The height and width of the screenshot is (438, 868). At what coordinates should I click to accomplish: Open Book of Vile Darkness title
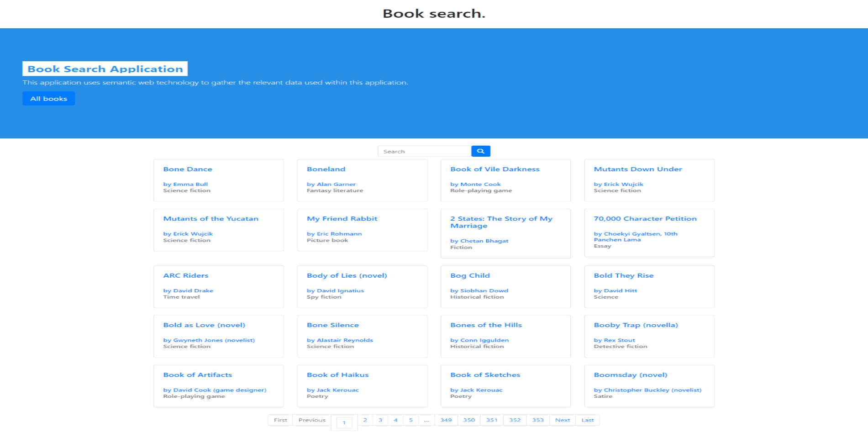(495, 169)
